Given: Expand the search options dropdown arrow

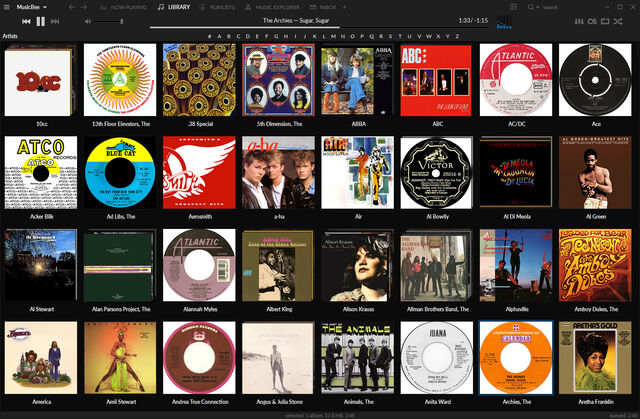Looking at the screenshot, I should 538,7.
